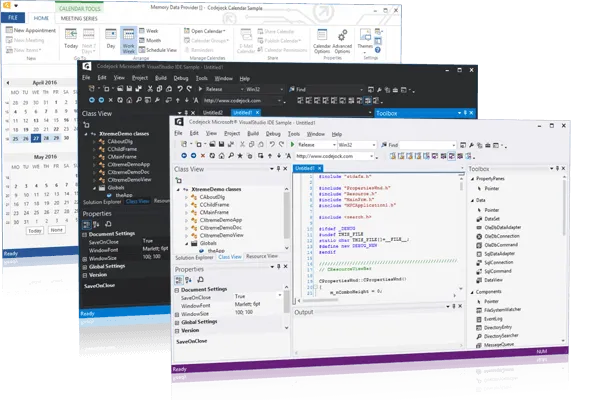Viewport: 600px width, 400px height.
Task: Click Cut scissors icon in light IDE toolbar
Action: click(x=242, y=144)
